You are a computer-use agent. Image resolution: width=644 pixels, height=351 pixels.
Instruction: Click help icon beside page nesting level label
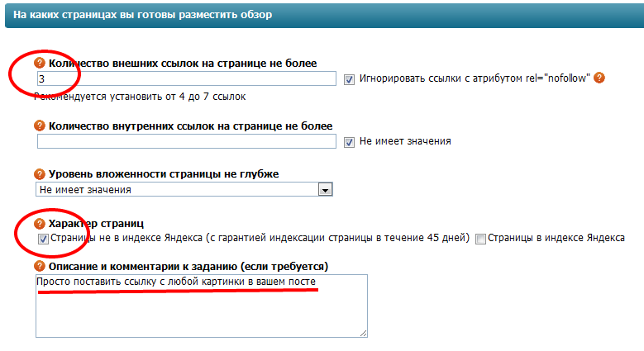coord(39,173)
